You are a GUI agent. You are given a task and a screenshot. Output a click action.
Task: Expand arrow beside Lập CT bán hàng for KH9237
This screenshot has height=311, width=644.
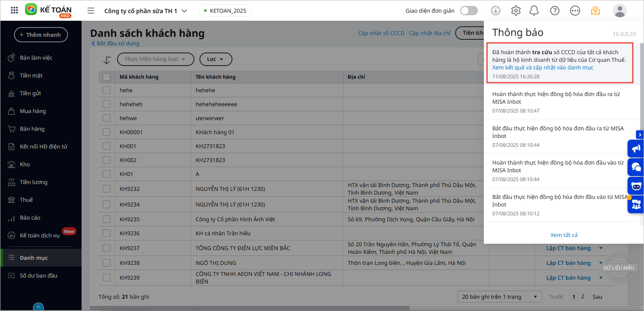[601, 248]
